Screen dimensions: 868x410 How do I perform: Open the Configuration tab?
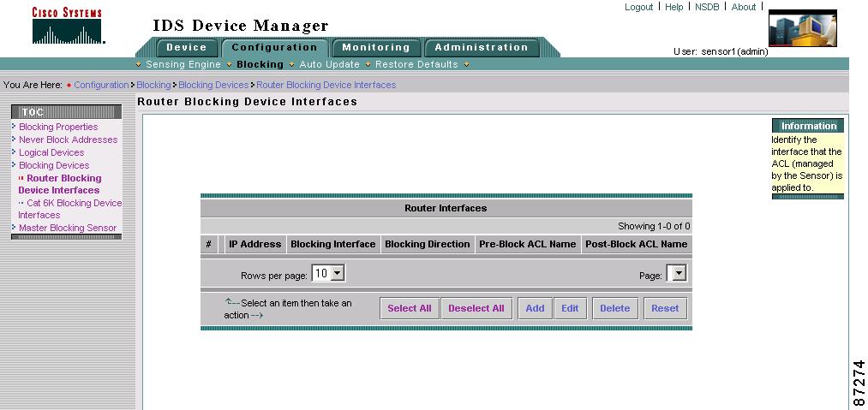274,48
